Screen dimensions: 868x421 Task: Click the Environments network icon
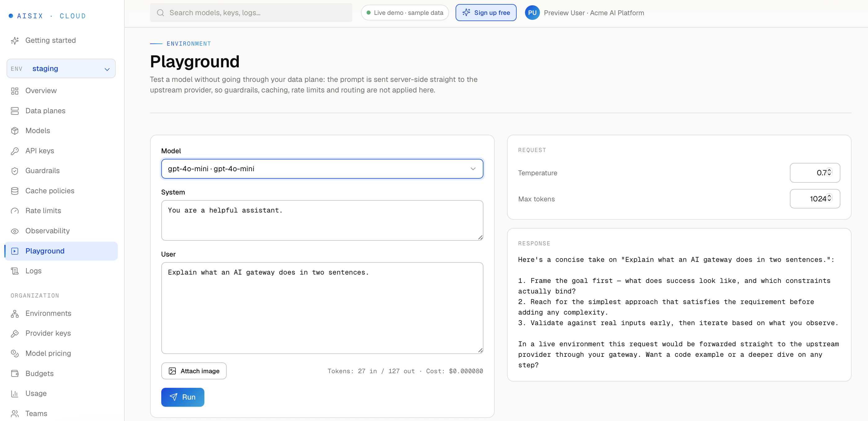pyautogui.click(x=15, y=313)
